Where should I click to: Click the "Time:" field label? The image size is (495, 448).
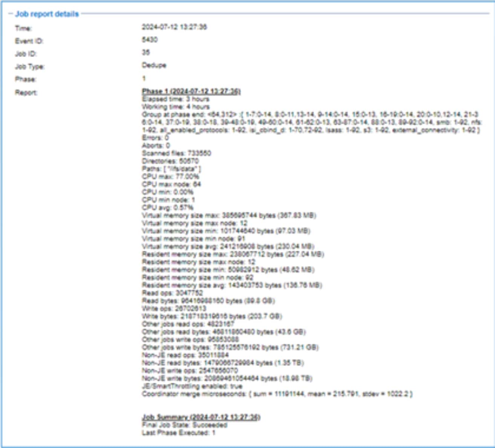tap(23, 28)
